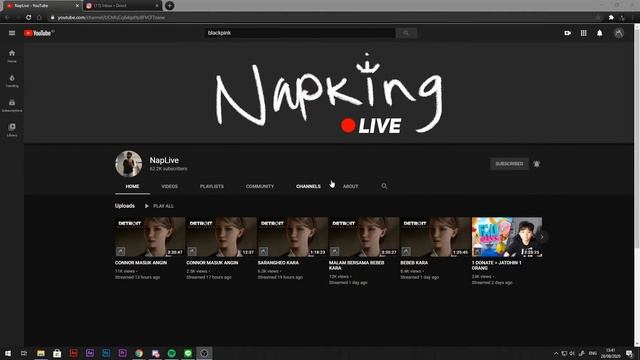
Task: Go to Home in the left sidebar
Action: click(x=12, y=56)
